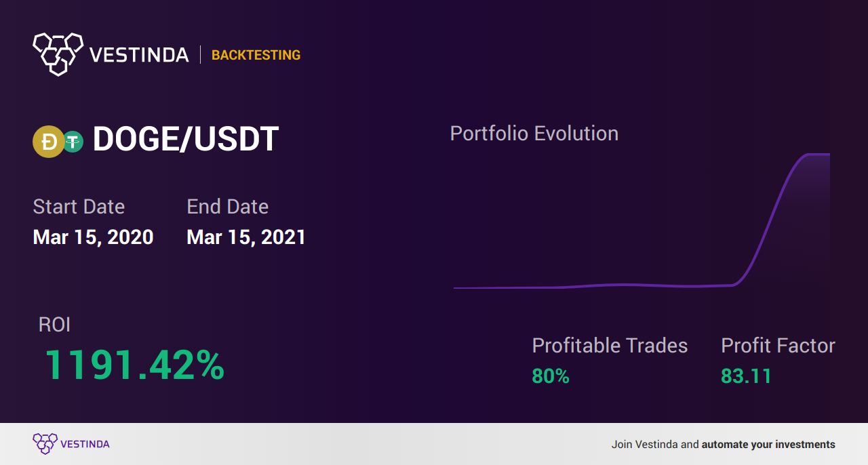868x465 pixels.
Task: Select the 83.11 profit factor value
Action: click(746, 376)
